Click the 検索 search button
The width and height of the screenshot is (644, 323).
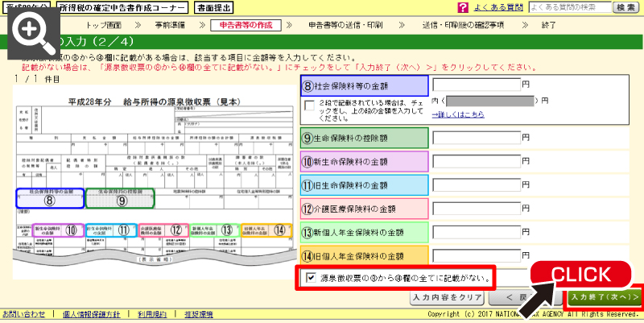(624, 7)
